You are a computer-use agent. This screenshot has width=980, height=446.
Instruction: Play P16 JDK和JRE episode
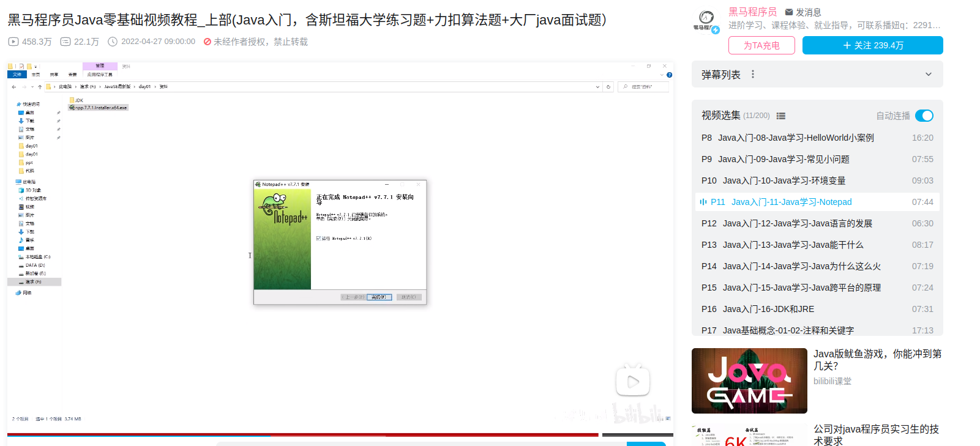[817, 309]
